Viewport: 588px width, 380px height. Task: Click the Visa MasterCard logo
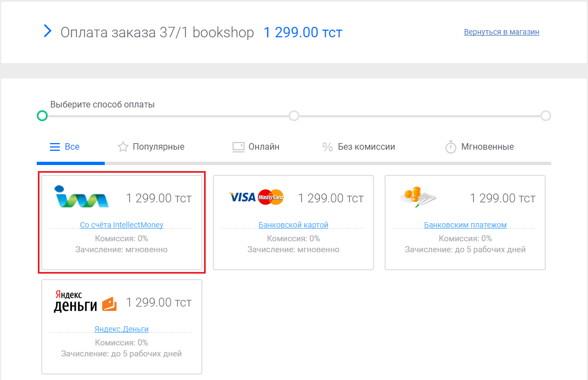pyautogui.click(x=256, y=197)
